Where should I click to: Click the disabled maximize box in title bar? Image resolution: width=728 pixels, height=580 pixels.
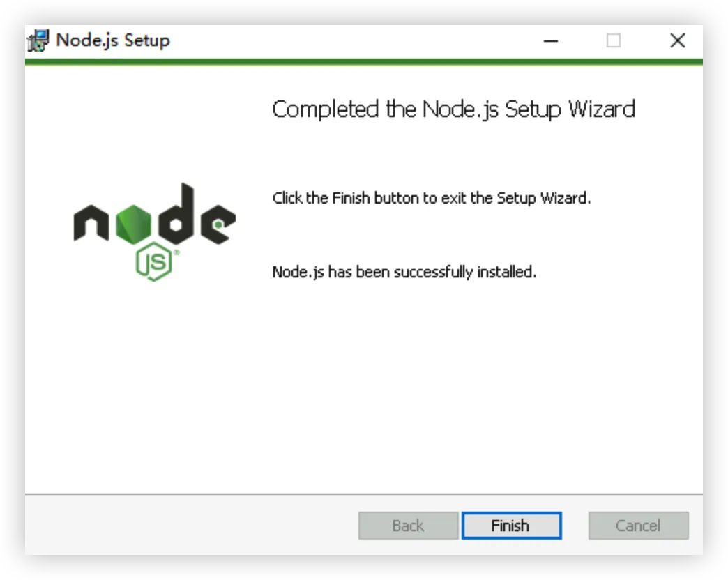click(614, 41)
